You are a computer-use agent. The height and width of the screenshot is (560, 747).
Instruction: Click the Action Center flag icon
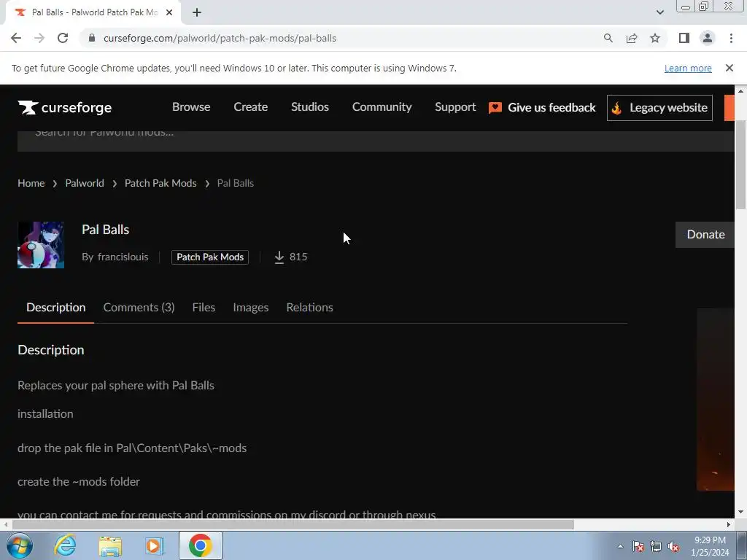point(638,546)
